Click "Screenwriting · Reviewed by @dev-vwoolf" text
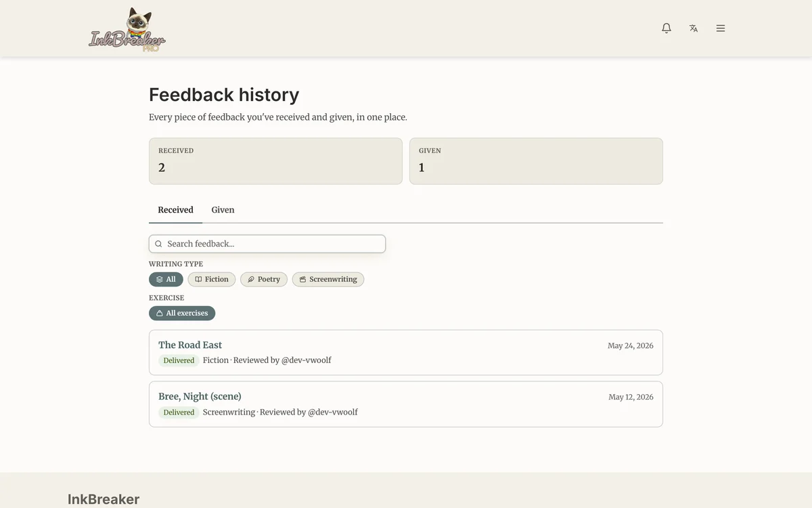Screen dimensions: 812x508 click(280, 412)
